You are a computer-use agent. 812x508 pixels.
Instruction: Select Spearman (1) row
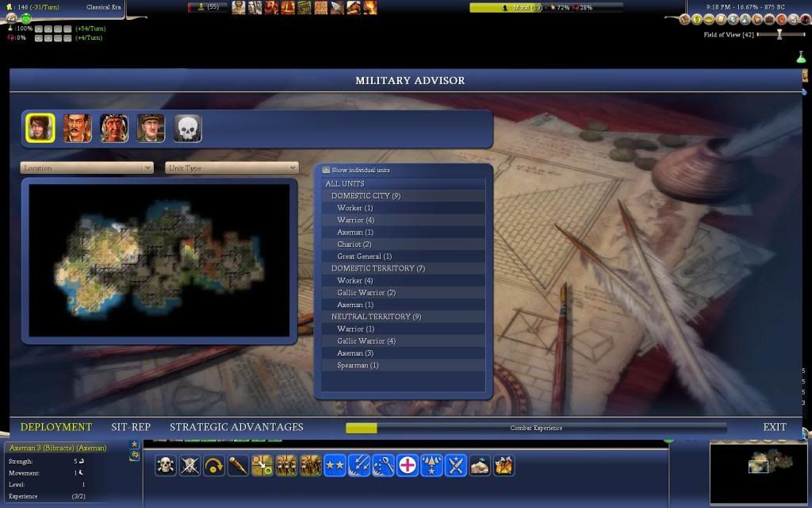404,365
